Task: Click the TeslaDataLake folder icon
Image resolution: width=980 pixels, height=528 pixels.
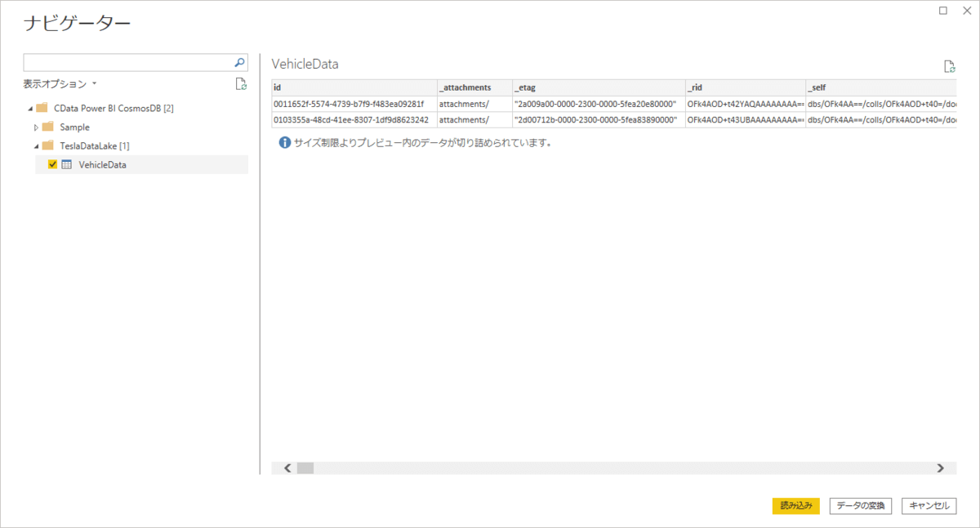Action: [47, 145]
